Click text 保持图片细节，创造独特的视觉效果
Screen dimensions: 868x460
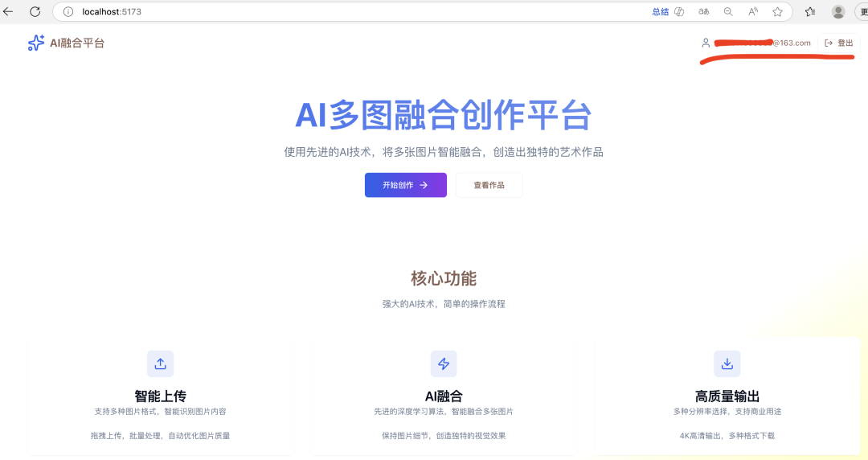444,436
